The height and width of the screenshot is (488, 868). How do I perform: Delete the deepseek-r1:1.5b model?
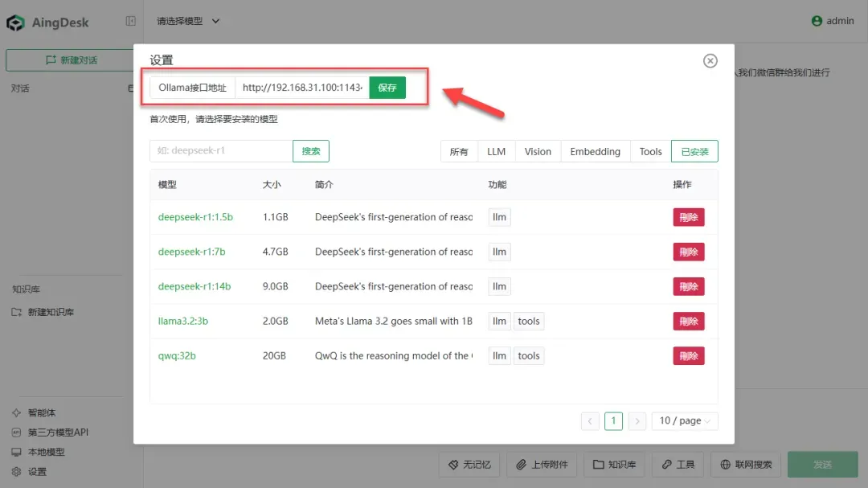coord(689,217)
